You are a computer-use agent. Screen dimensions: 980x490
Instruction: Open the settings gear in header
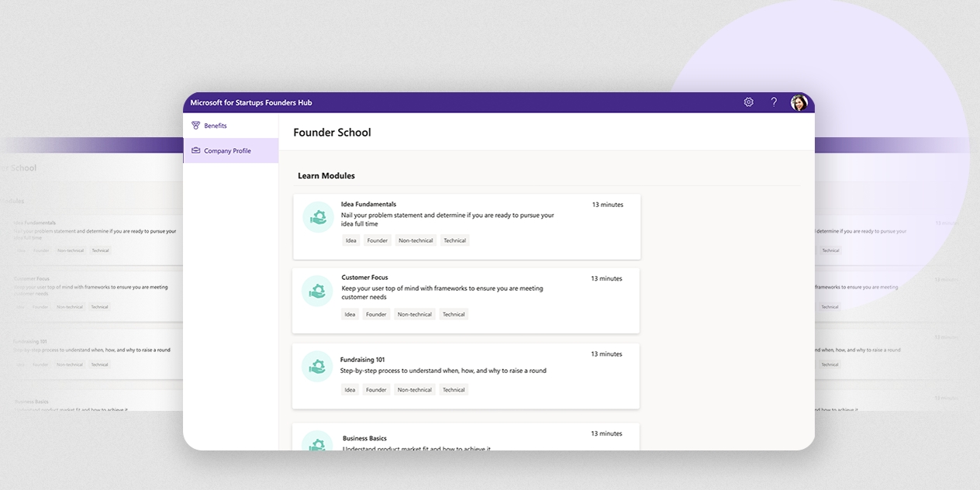click(748, 102)
